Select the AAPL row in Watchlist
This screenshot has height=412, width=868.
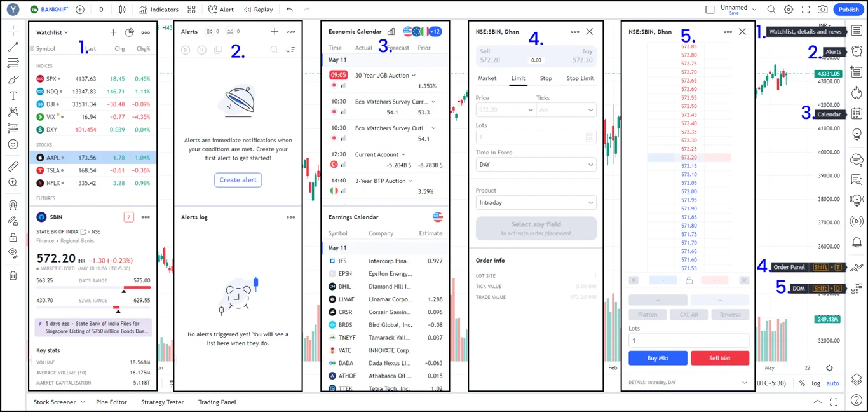[93, 158]
